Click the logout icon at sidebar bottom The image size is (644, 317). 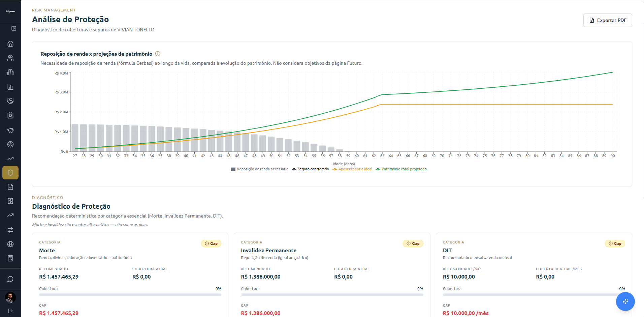point(10,311)
